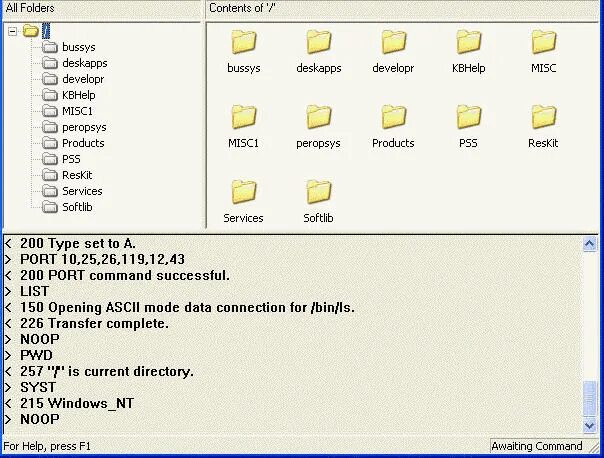The height and width of the screenshot is (458, 604).
Task: Select bussys in the All Folders tree
Action: pyautogui.click(x=79, y=47)
